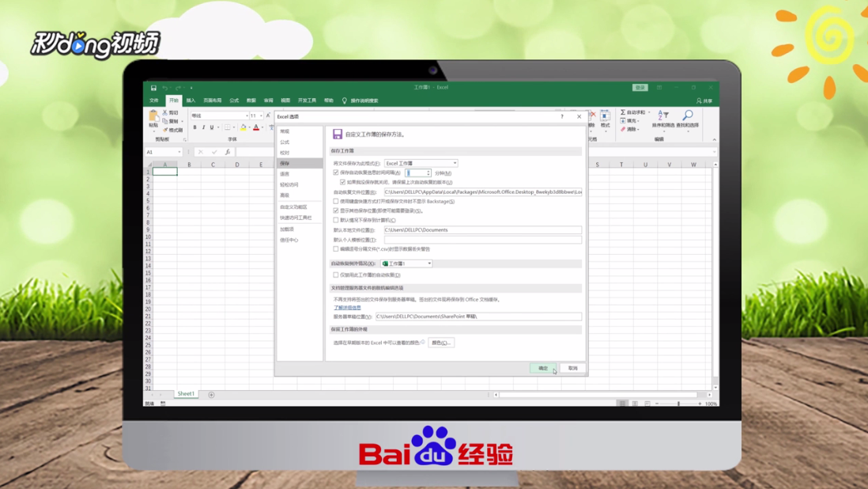
Task: Toggle show additional save places checkbox
Action: pyautogui.click(x=335, y=210)
